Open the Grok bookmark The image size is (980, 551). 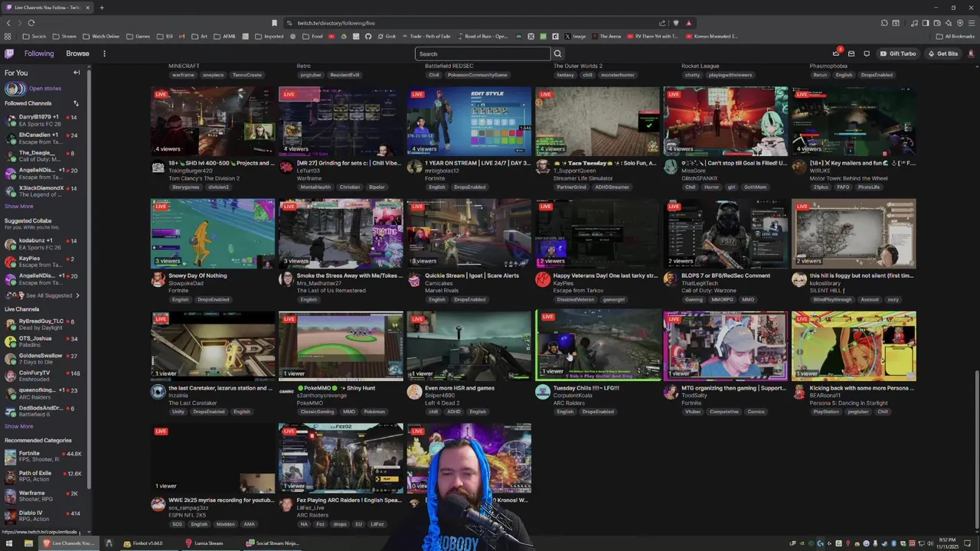click(386, 36)
